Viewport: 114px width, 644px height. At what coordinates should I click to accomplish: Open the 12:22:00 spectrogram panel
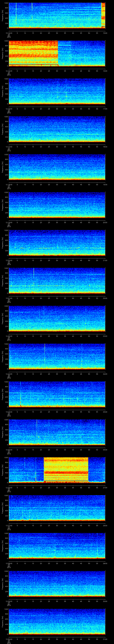[x=57, y=318]
